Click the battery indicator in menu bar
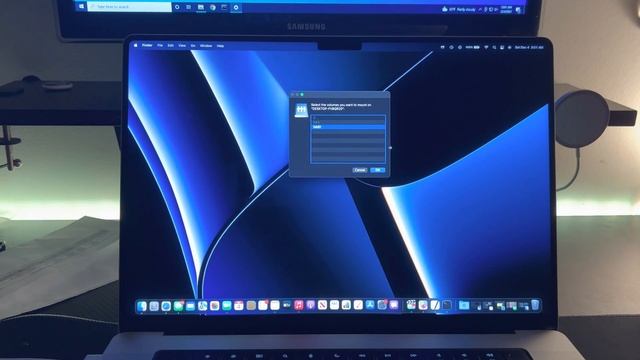The height and width of the screenshot is (360, 640). coord(473,47)
